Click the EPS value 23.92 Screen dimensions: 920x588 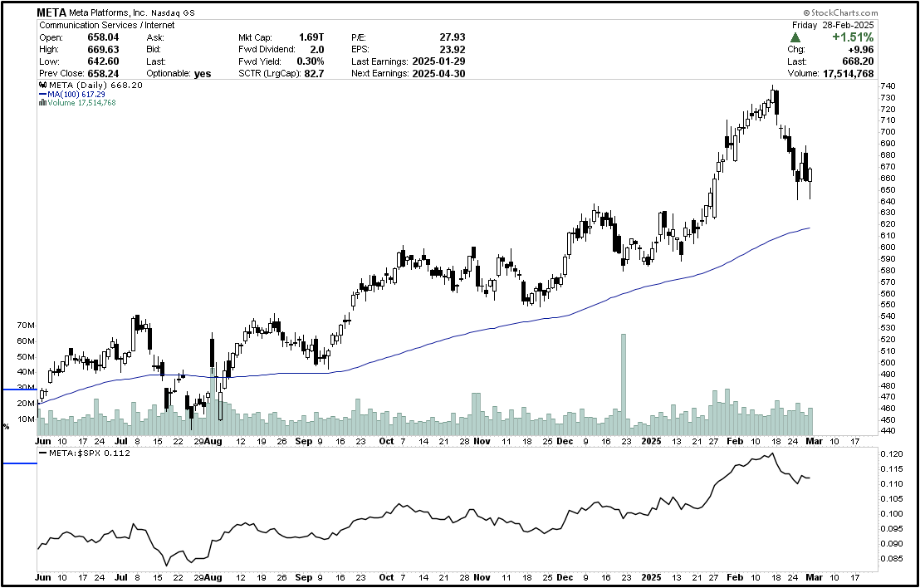pos(451,50)
